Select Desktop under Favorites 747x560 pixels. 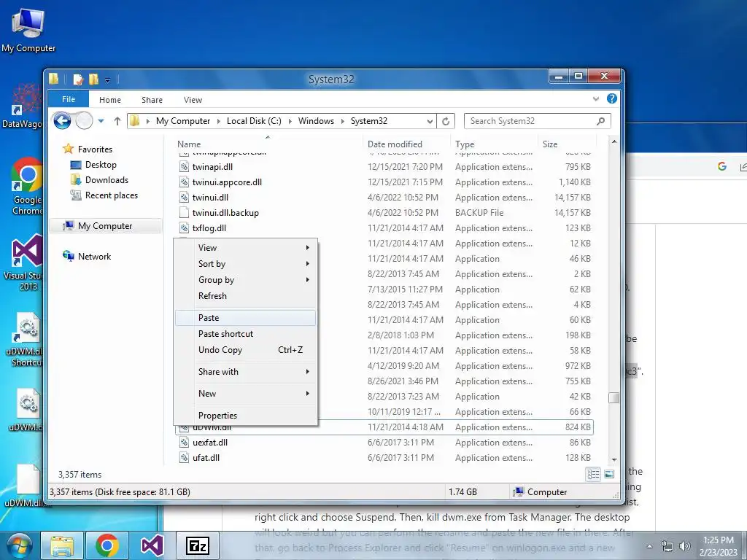(x=101, y=165)
